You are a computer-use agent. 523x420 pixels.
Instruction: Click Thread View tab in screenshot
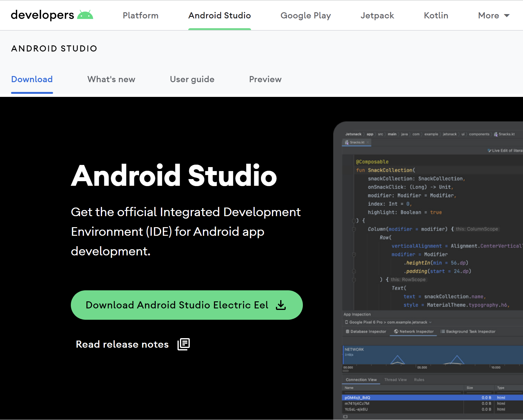(395, 380)
